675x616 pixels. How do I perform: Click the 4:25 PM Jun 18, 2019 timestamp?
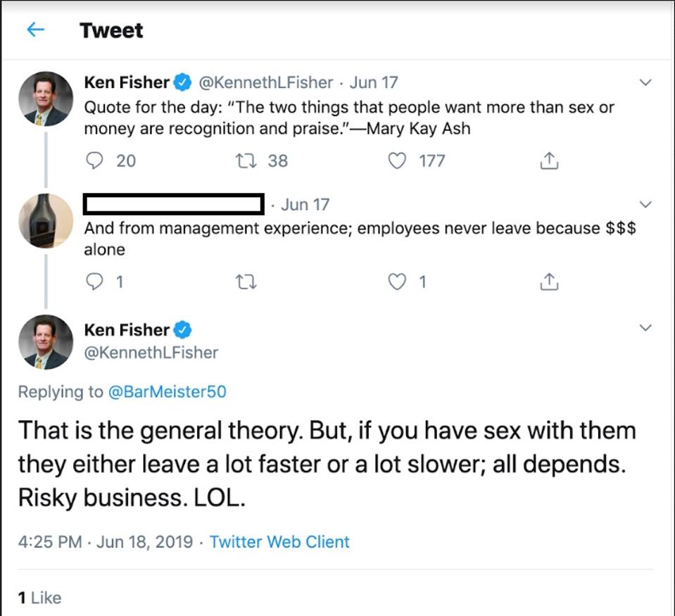pyautogui.click(x=105, y=542)
